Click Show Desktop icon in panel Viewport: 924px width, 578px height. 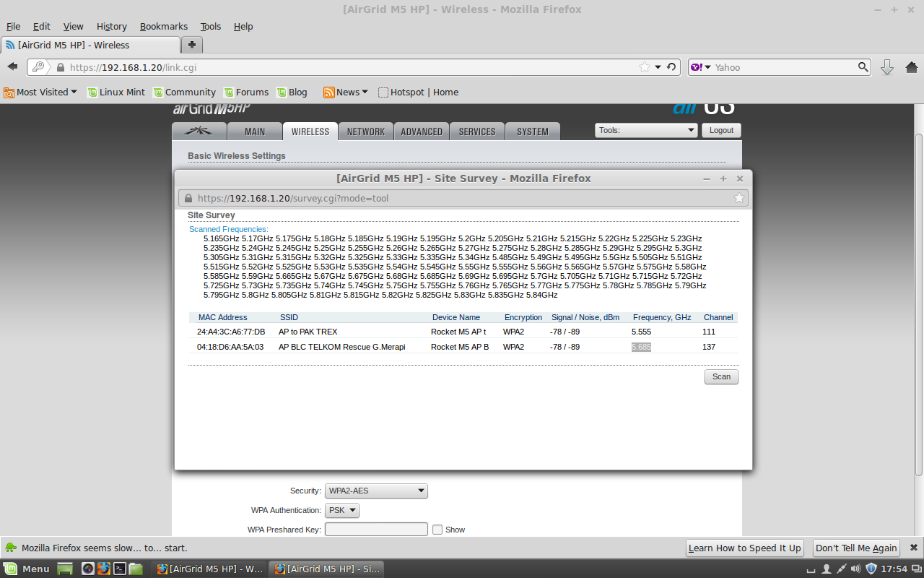[65, 569]
